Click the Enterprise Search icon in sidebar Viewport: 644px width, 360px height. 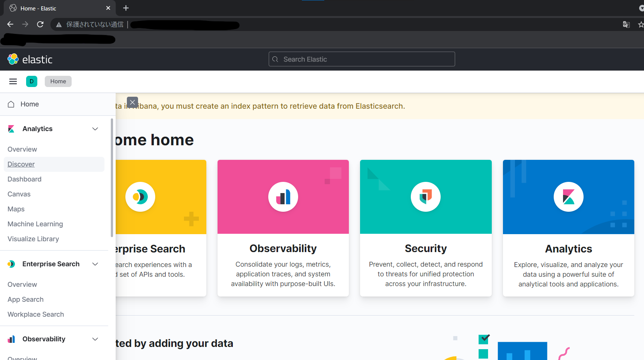[x=11, y=264]
